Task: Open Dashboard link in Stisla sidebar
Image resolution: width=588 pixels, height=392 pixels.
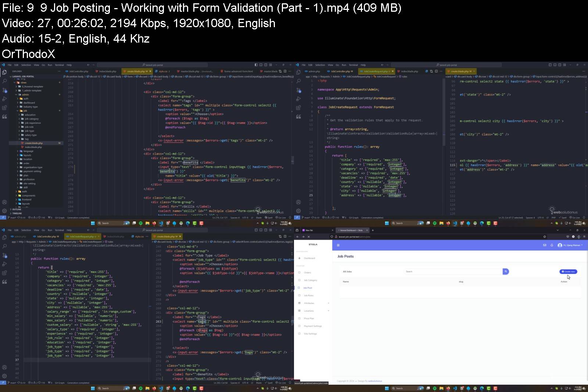Action: click(309, 258)
